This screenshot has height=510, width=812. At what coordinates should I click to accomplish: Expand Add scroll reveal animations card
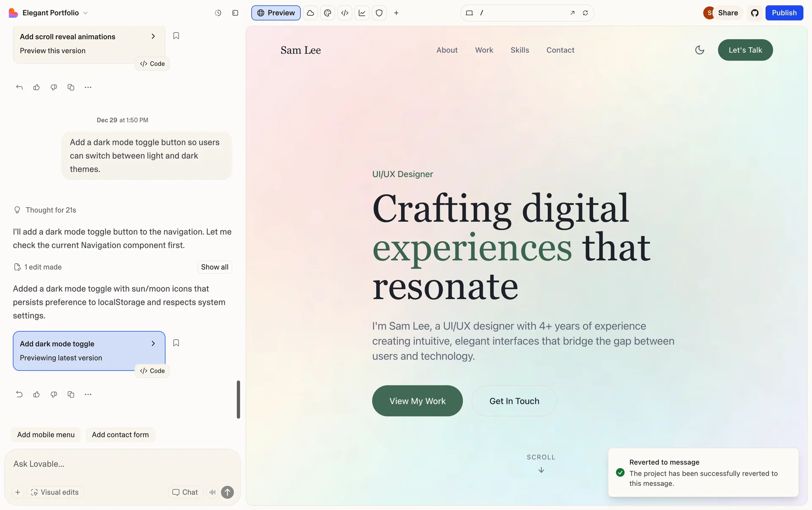153,36
